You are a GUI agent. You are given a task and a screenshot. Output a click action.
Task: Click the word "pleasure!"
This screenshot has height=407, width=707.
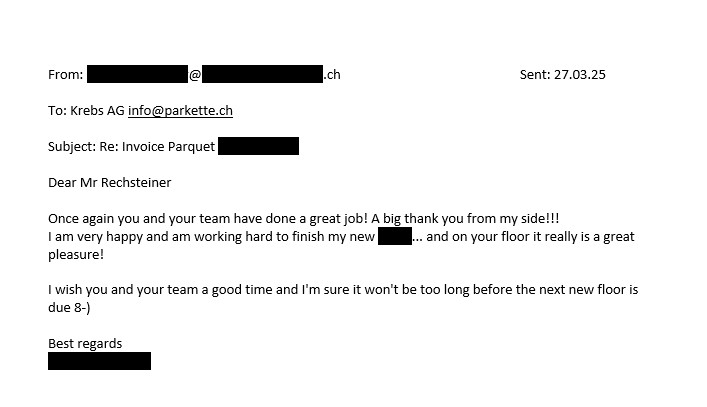click(x=76, y=255)
